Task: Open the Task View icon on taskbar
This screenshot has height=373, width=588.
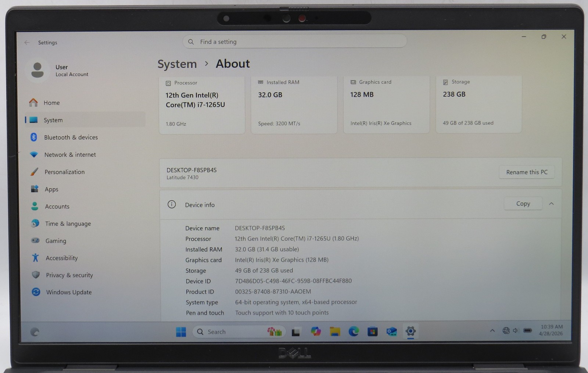Action: coord(296,332)
